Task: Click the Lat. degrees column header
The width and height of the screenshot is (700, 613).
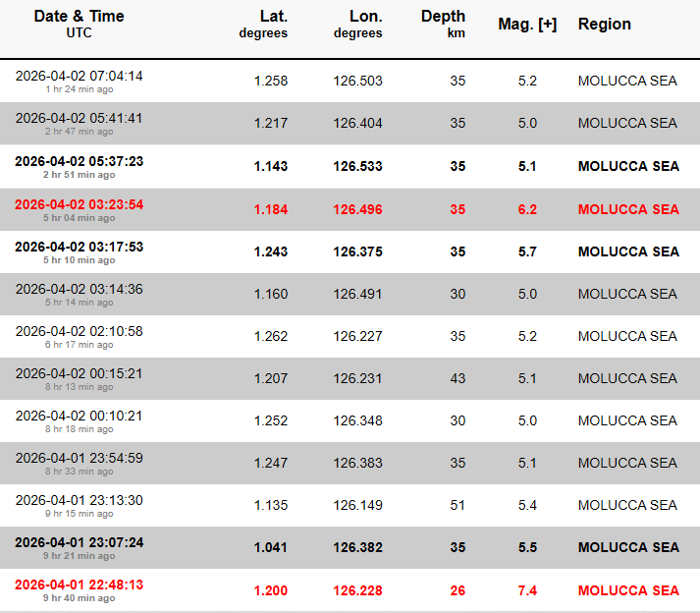Action: click(x=263, y=24)
